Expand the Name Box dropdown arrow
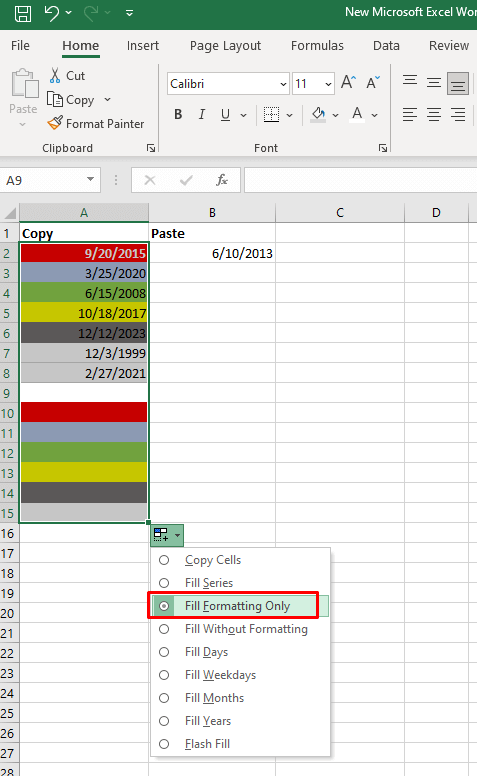477x776 pixels. pyautogui.click(x=91, y=179)
